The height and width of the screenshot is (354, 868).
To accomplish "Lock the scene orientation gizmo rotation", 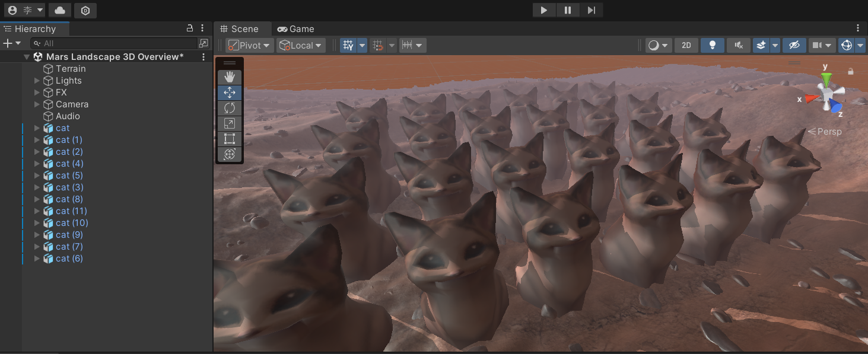I will coord(851,71).
